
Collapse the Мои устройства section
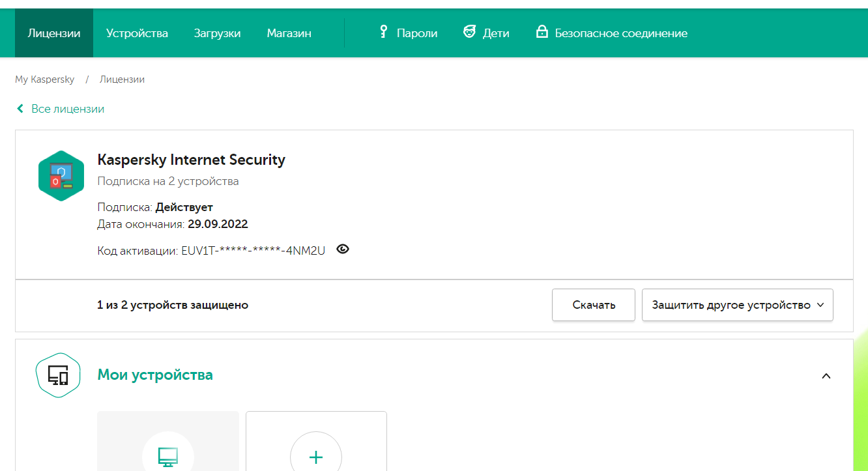pos(826,376)
